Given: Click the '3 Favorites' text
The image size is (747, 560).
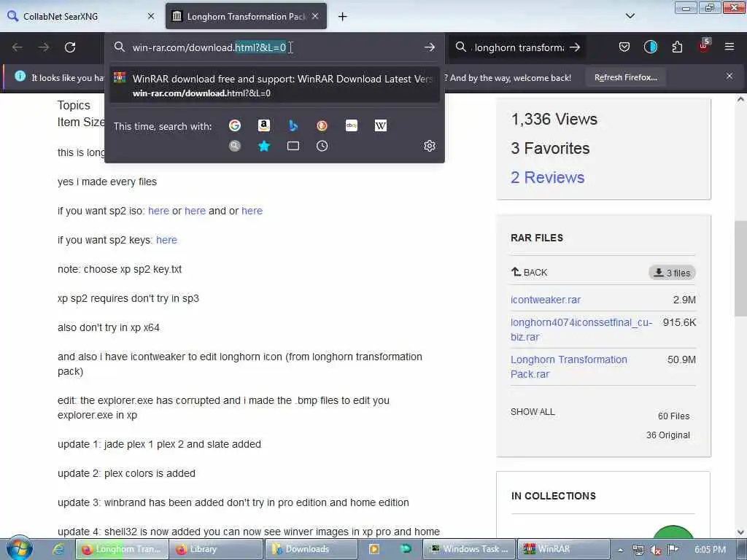Looking at the screenshot, I should (x=550, y=148).
